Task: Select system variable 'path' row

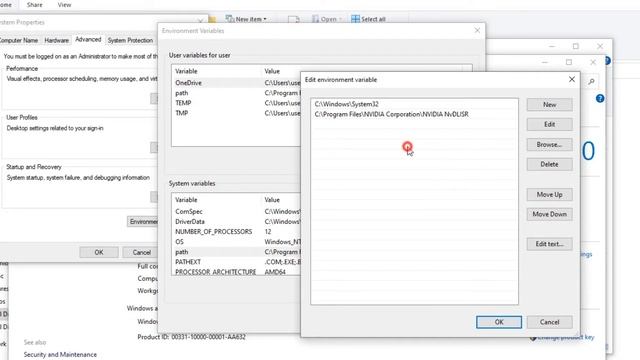Action: 236,252
